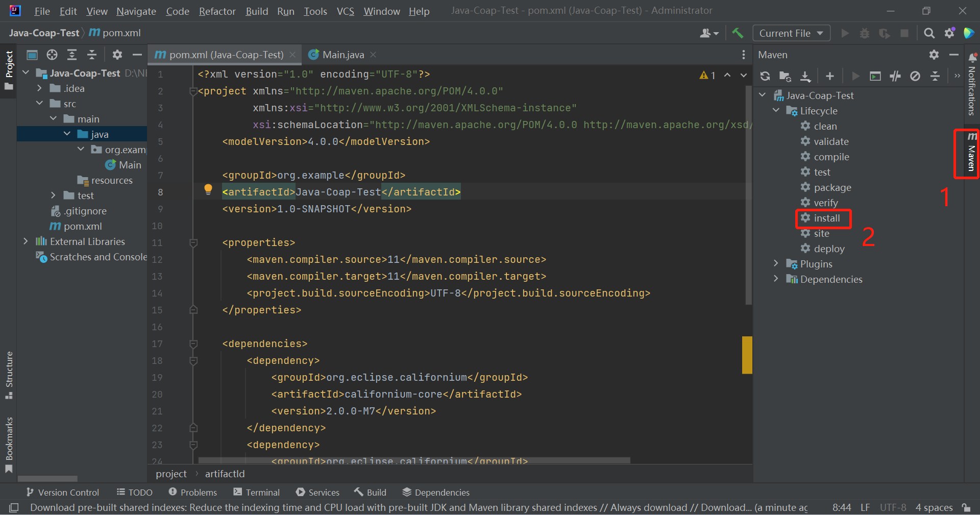Toggle Maven Offline Mode

895,76
